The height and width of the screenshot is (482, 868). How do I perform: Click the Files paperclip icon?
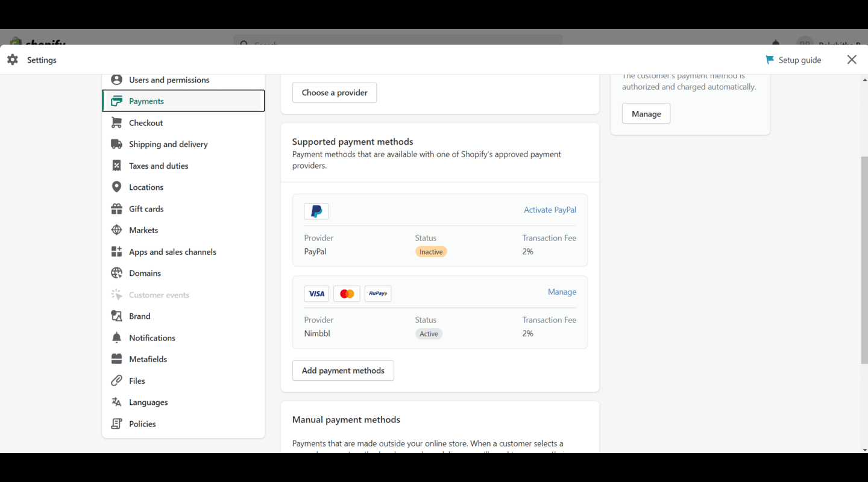[117, 380]
